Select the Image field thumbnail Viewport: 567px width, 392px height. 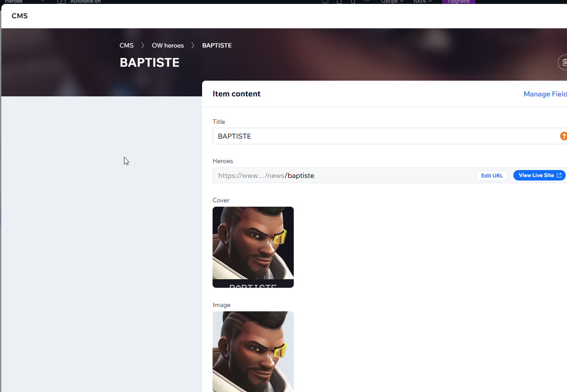(x=253, y=351)
